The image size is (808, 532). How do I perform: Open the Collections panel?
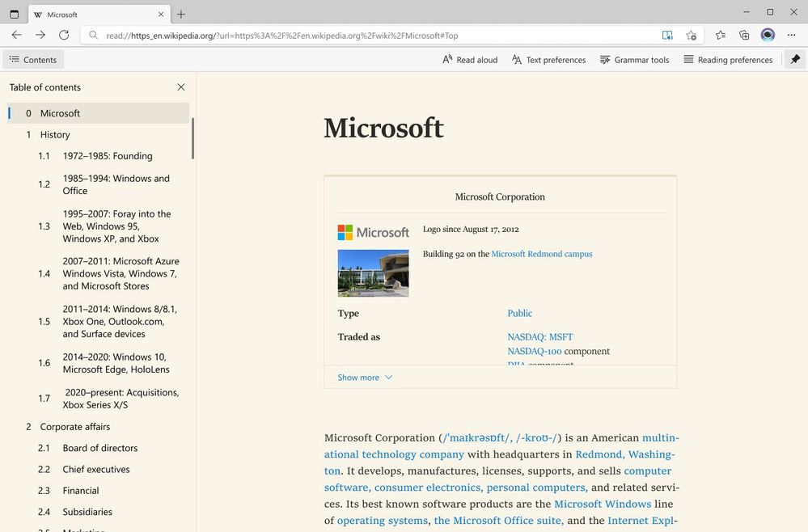pyautogui.click(x=744, y=35)
